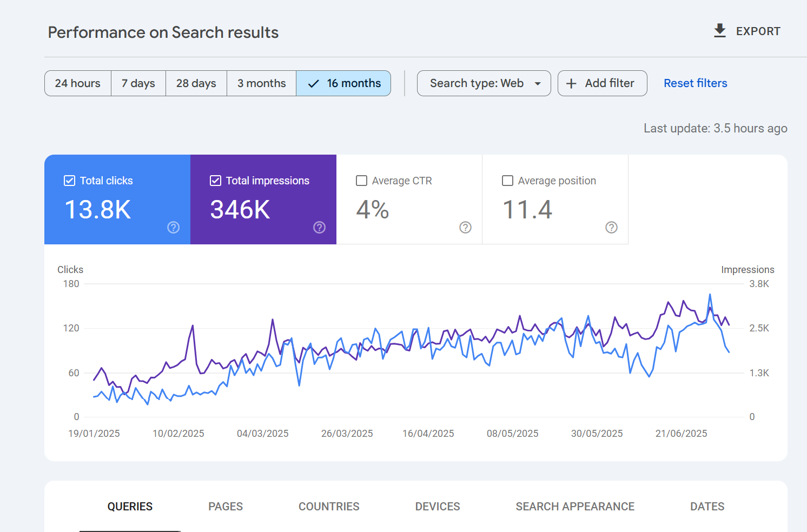Switch to the PAGES tab
Viewport: 807px width, 532px height.
[226, 507]
